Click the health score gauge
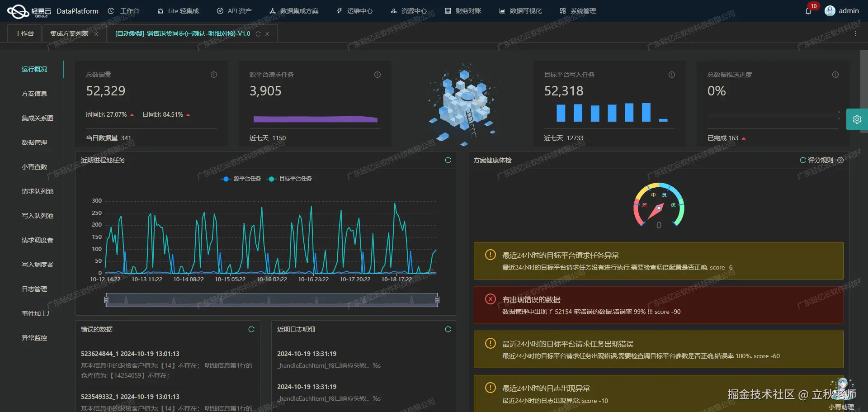 pyautogui.click(x=659, y=206)
